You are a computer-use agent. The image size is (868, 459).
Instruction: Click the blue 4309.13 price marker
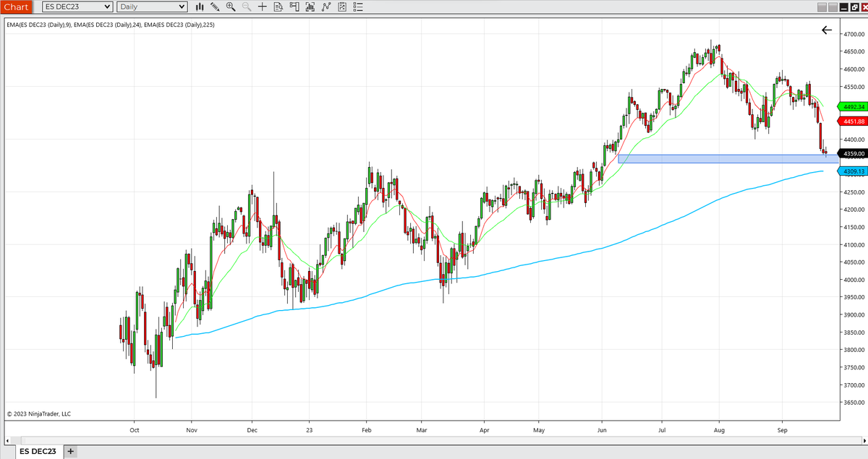pos(852,171)
